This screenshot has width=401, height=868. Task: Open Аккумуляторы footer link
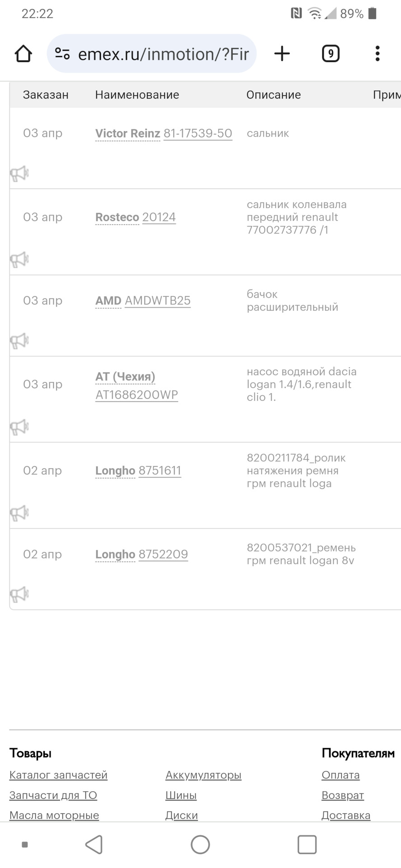203,775
